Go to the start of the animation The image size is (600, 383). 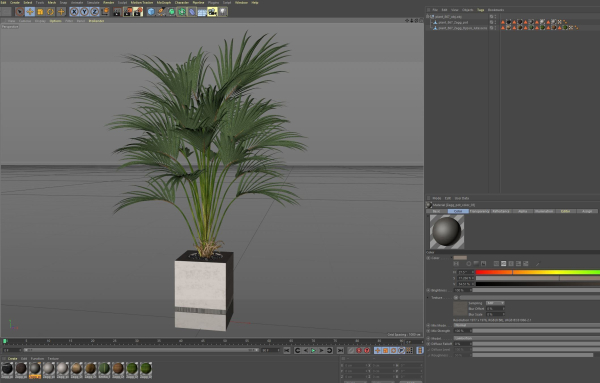click(287, 350)
